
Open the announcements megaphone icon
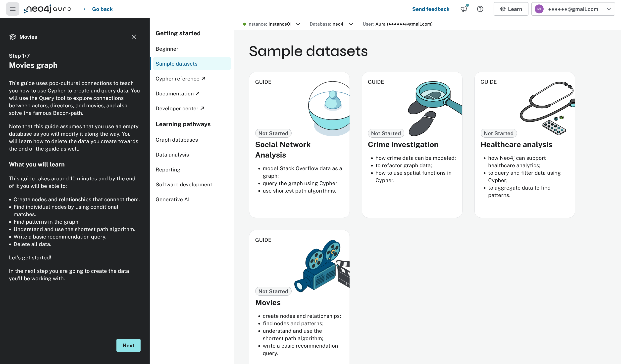pyautogui.click(x=464, y=9)
